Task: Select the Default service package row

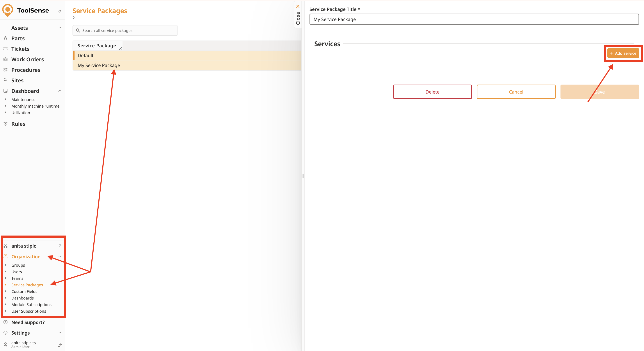Action: point(85,55)
